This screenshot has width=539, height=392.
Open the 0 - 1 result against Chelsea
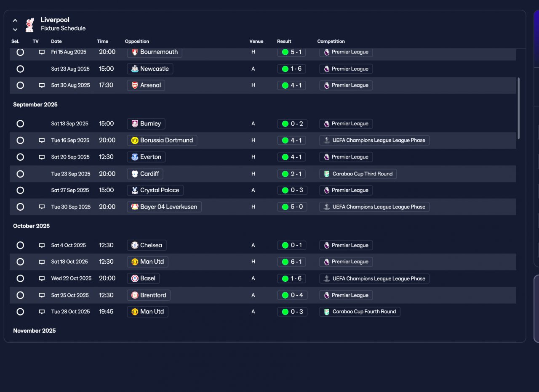[x=292, y=245]
